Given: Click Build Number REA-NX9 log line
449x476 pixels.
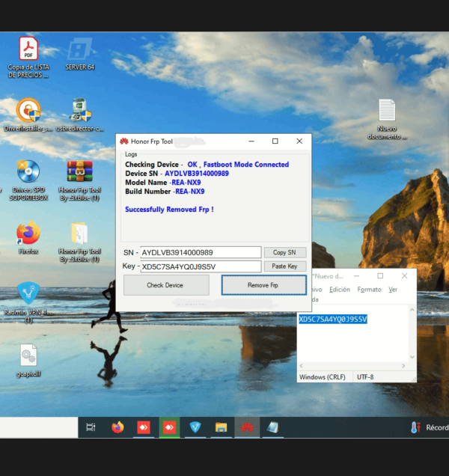Looking at the screenshot, I should [165, 192].
